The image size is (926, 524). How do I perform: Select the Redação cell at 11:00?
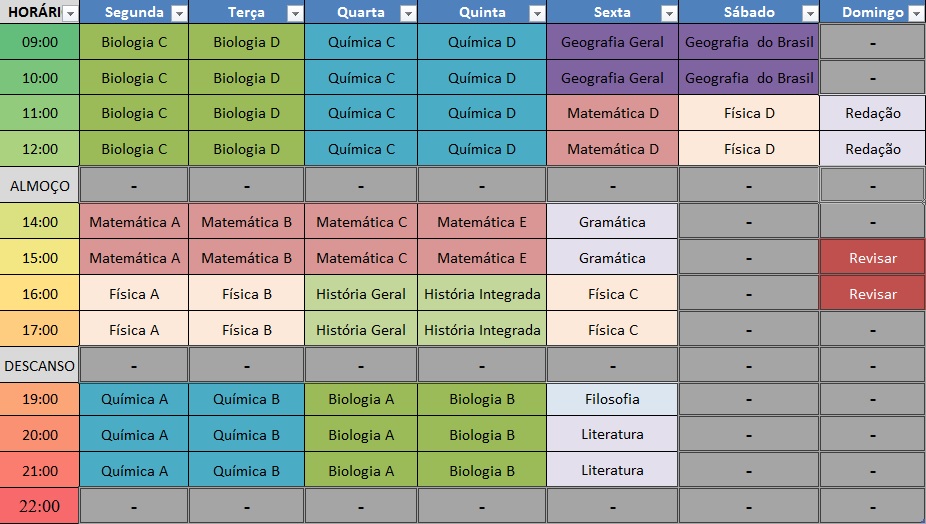point(872,114)
